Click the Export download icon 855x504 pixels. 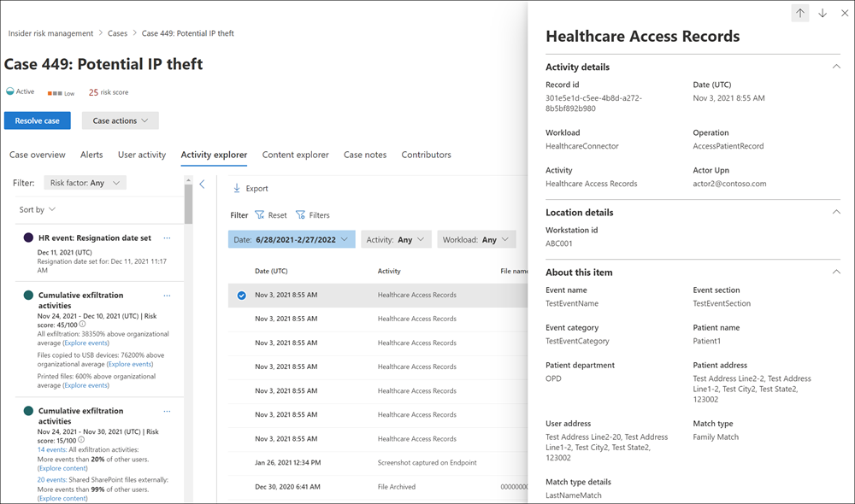click(237, 188)
